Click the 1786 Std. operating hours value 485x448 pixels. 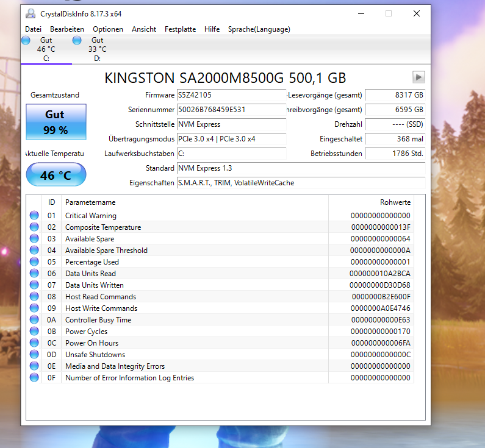395,154
